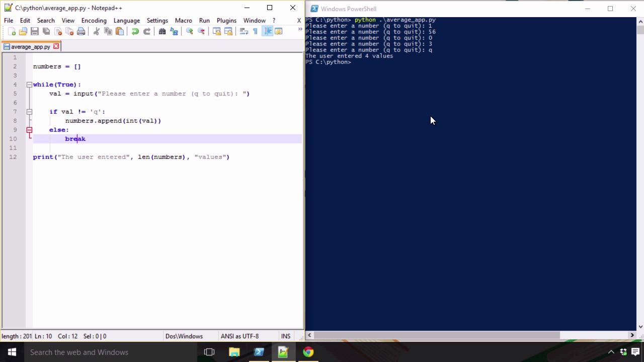Save the file with the toolbar Save icon
644x362 pixels.
coord(35,31)
